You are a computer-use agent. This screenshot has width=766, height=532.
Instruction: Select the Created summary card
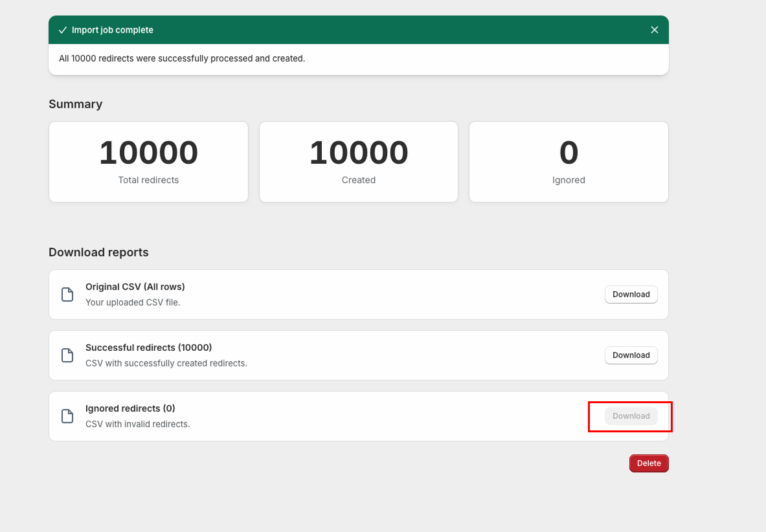(358, 162)
